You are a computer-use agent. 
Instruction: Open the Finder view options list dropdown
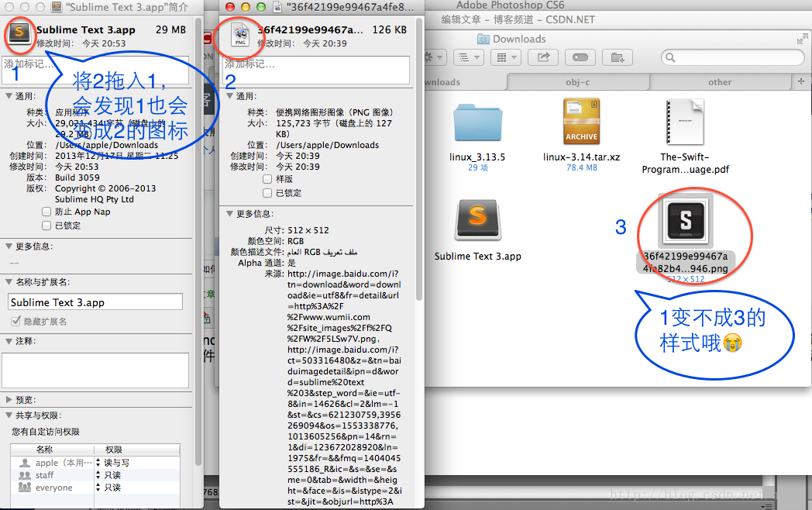469,57
